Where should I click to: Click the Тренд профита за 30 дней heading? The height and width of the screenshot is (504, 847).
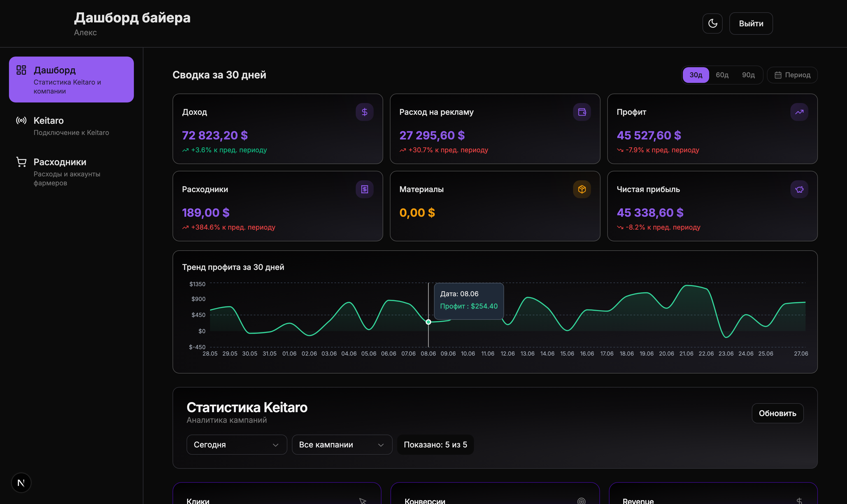point(233,267)
